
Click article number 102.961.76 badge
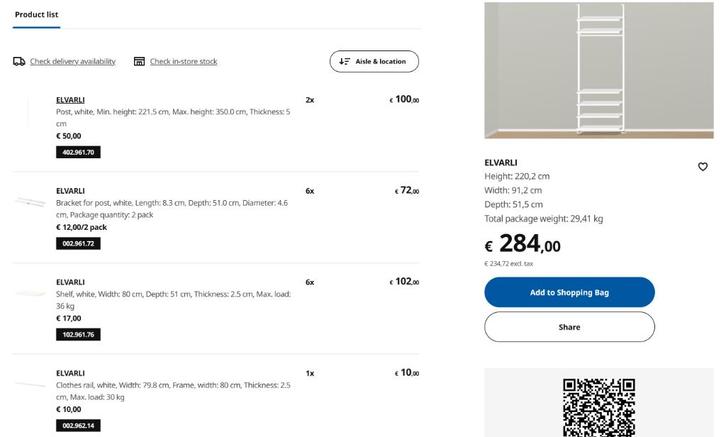pos(78,334)
